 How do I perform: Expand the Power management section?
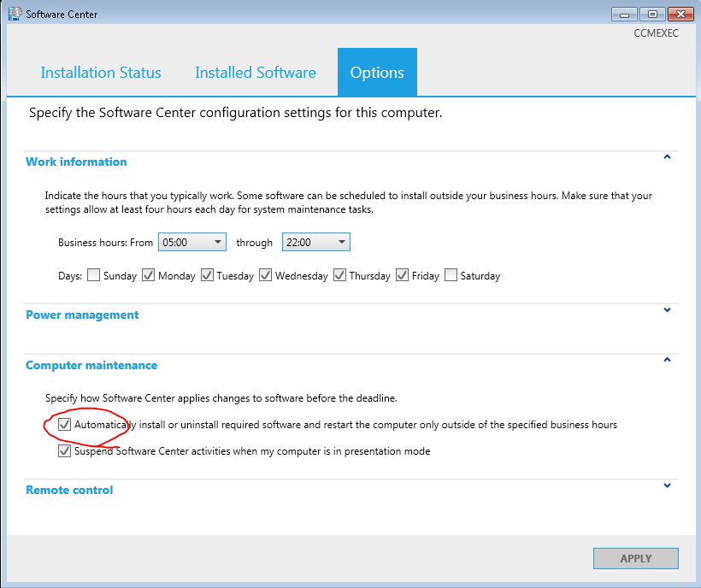(668, 310)
